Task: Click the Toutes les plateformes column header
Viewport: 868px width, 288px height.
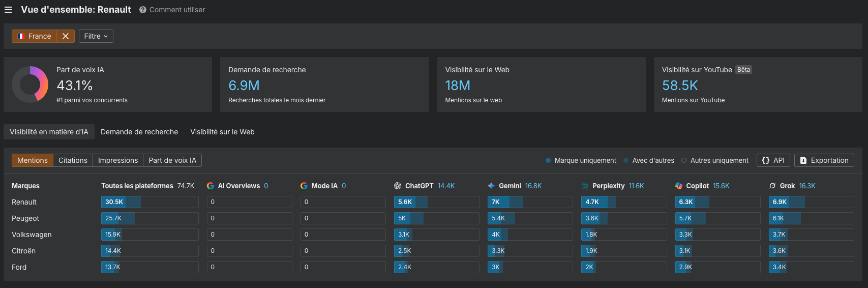Action: click(x=137, y=186)
